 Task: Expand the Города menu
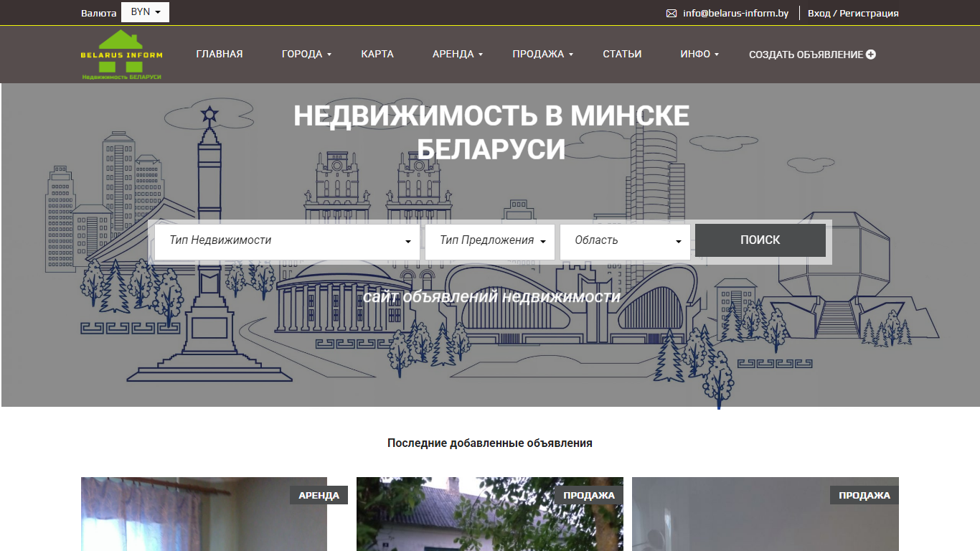306,54
